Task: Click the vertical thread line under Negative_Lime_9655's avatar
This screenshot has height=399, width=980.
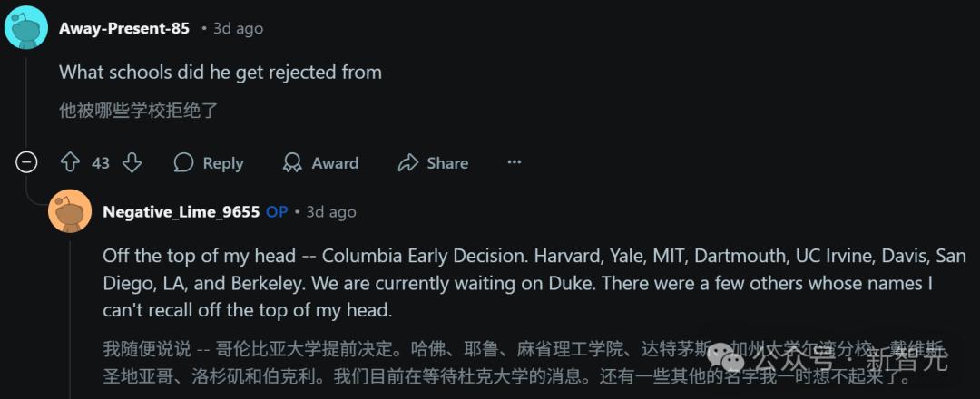Action: [x=70, y=317]
